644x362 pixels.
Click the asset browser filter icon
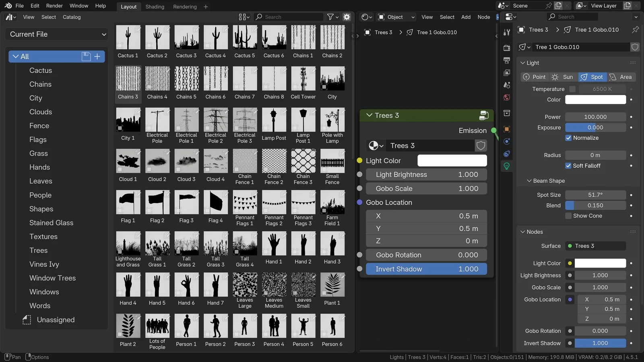[330, 17]
